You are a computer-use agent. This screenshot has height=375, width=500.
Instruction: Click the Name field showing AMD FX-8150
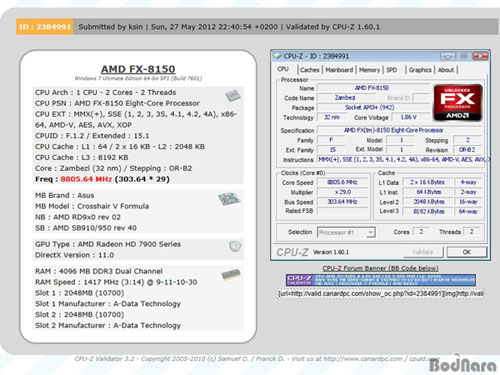pos(373,88)
